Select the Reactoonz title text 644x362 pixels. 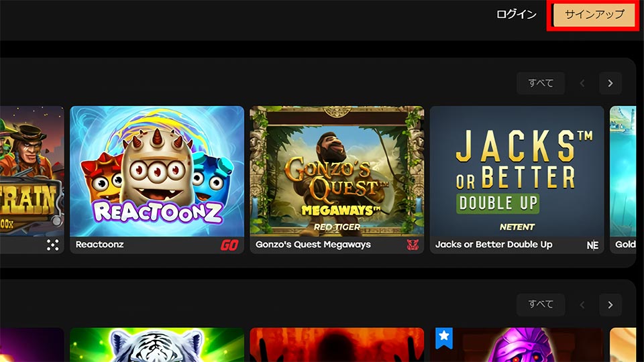(99, 245)
